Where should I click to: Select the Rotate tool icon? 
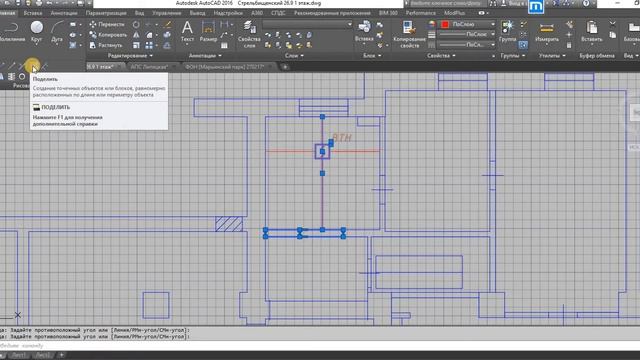[136, 24]
